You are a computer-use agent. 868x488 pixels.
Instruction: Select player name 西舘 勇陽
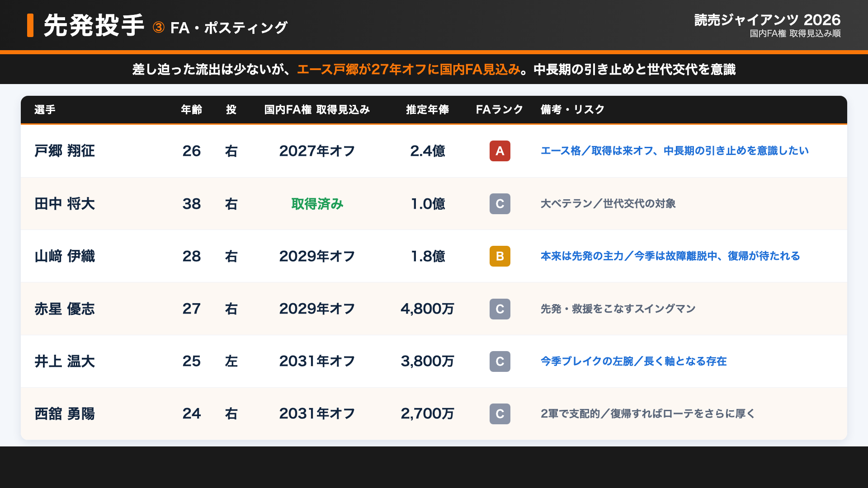pos(65,414)
